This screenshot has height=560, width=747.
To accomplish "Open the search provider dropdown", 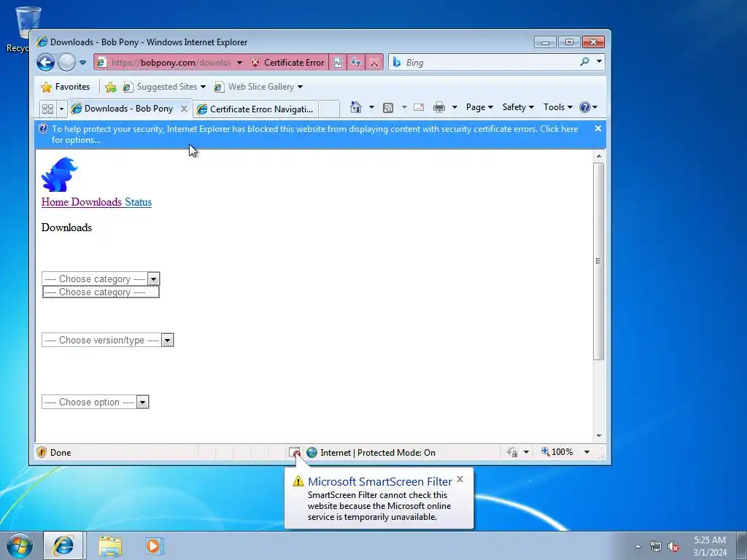I will pos(600,61).
